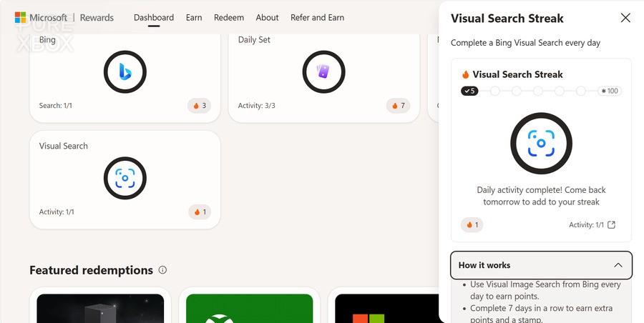Image resolution: width=644 pixels, height=323 pixels.
Task: Click Activity: 1/1 on Visual Search card
Action: (x=57, y=212)
